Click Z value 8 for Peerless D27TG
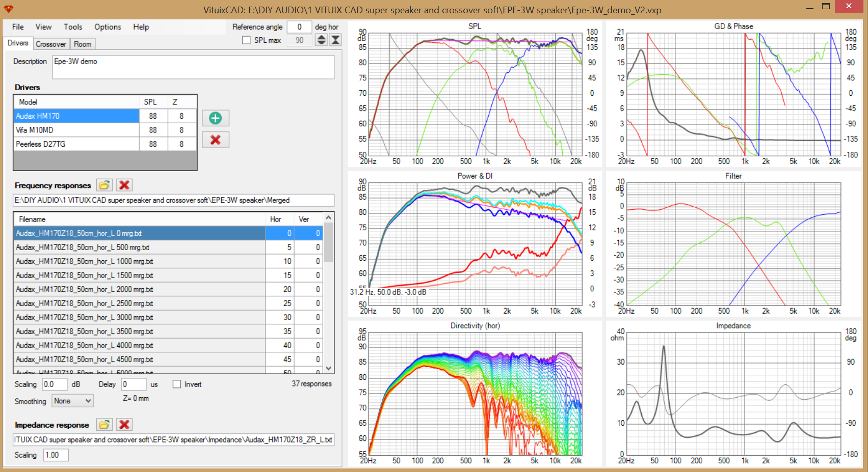This screenshot has width=868, height=472. point(181,144)
